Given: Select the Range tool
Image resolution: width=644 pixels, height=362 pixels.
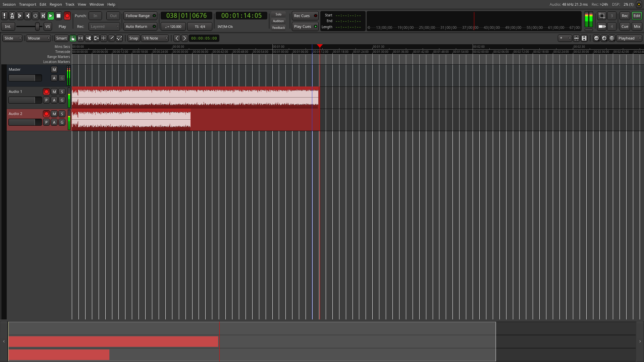Looking at the screenshot, I should [x=80, y=38].
